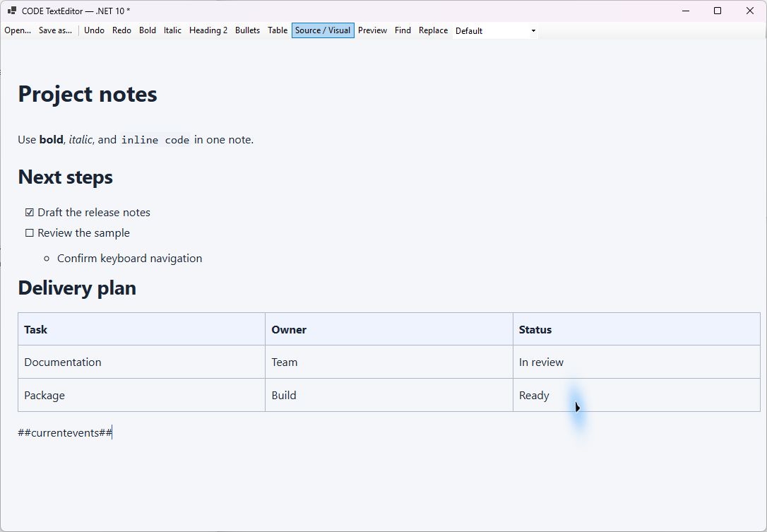Choose Save as... in the toolbar
This screenshot has width=767, height=532.
point(55,30)
